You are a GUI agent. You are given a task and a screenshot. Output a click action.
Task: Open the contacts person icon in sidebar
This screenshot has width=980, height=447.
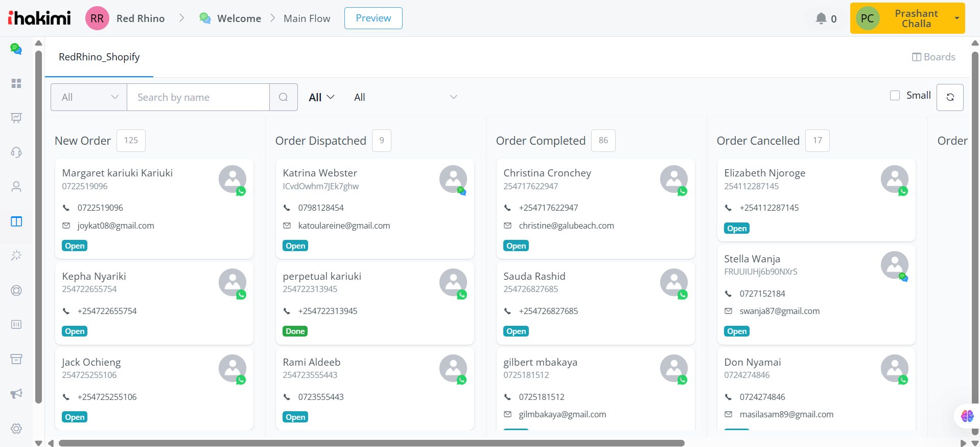(x=16, y=187)
